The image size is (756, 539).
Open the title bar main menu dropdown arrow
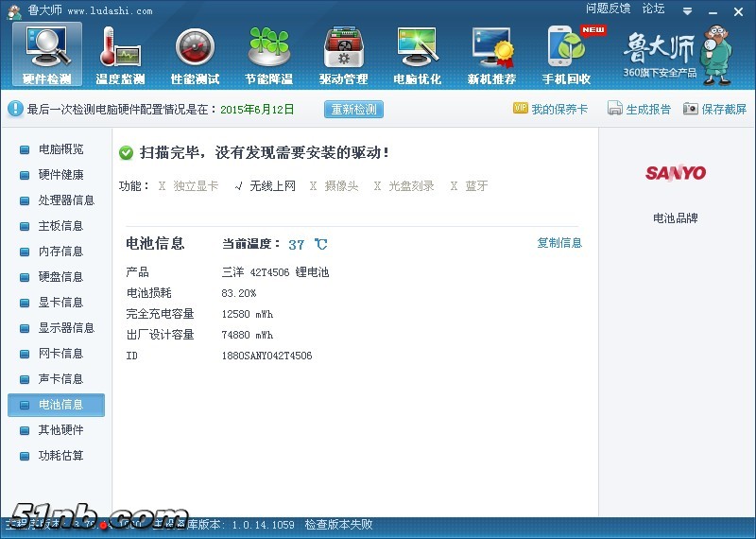(x=687, y=10)
